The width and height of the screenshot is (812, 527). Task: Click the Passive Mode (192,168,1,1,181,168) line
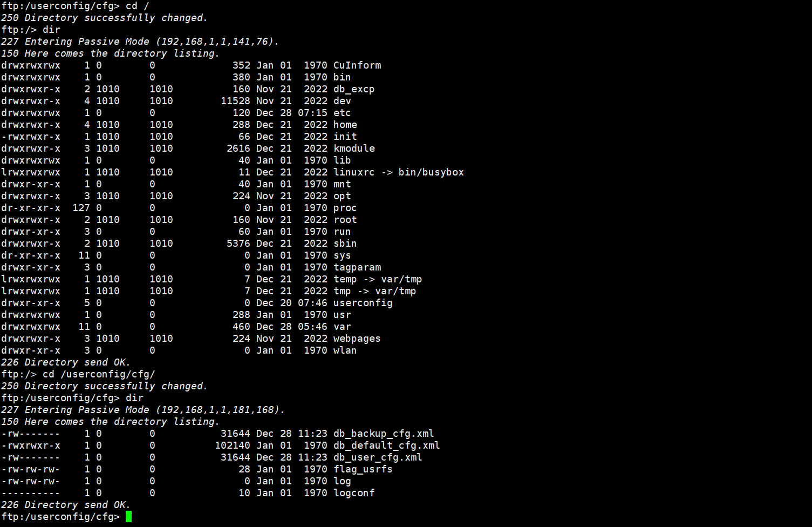tap(142, 410)
